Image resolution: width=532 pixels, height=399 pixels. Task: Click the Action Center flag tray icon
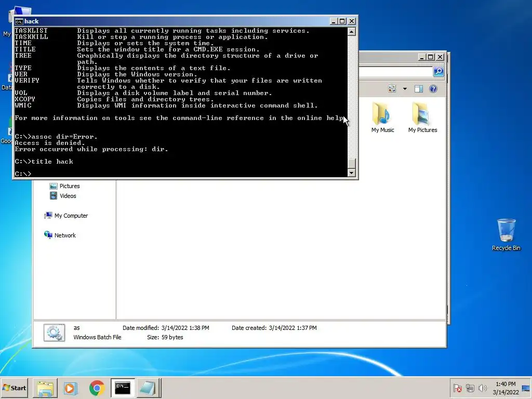pyautogui.click(x=457, y=388)
